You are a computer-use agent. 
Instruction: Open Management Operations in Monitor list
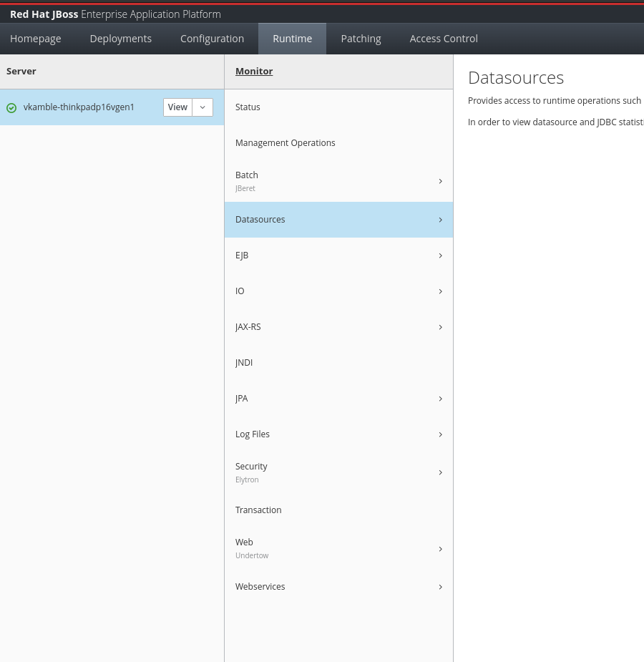[285, 143]
